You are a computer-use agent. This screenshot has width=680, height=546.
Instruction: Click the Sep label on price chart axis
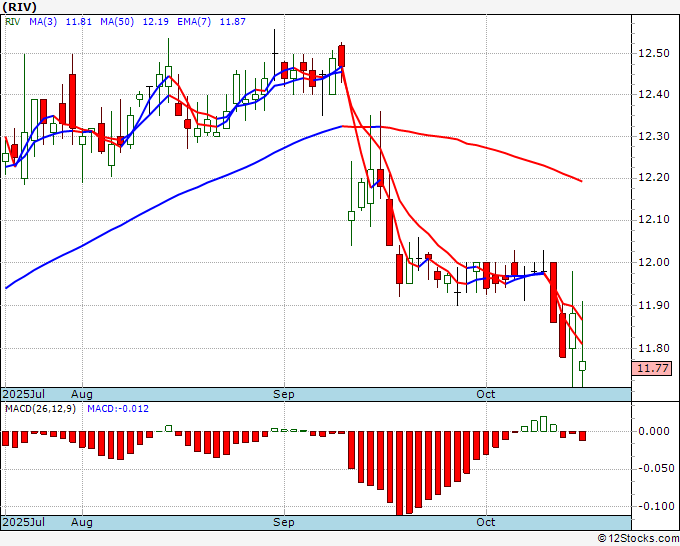click(x=284, y=394)
